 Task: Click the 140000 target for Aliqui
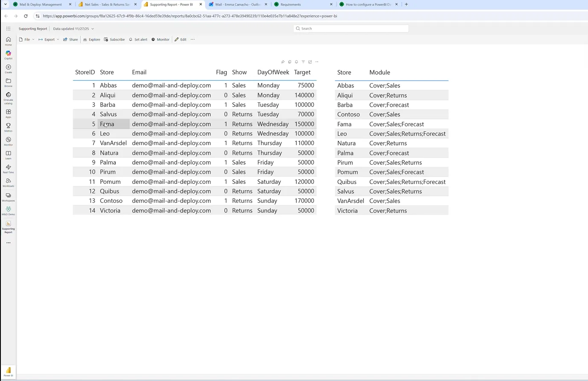[x=304, y=95]
